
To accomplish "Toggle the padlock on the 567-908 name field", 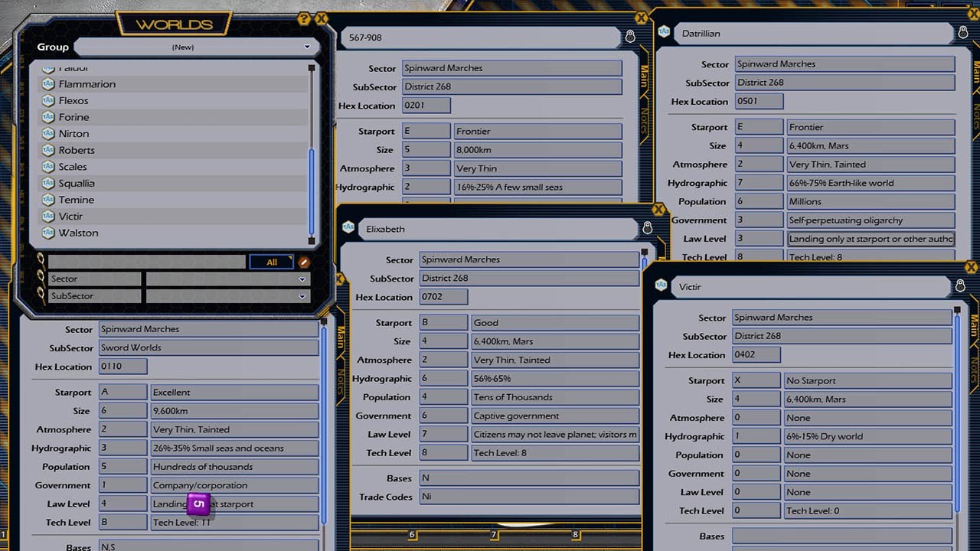I will tap(629, 37).
